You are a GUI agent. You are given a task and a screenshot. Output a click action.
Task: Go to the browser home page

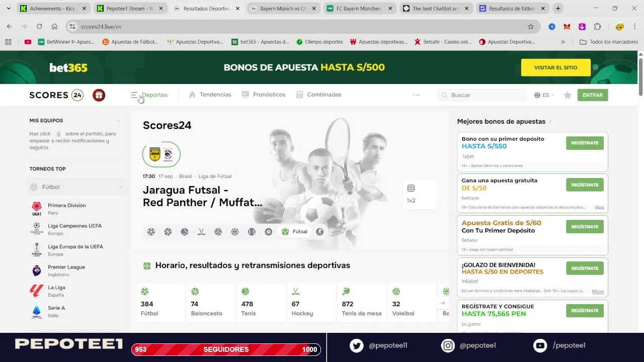[54, 27]
